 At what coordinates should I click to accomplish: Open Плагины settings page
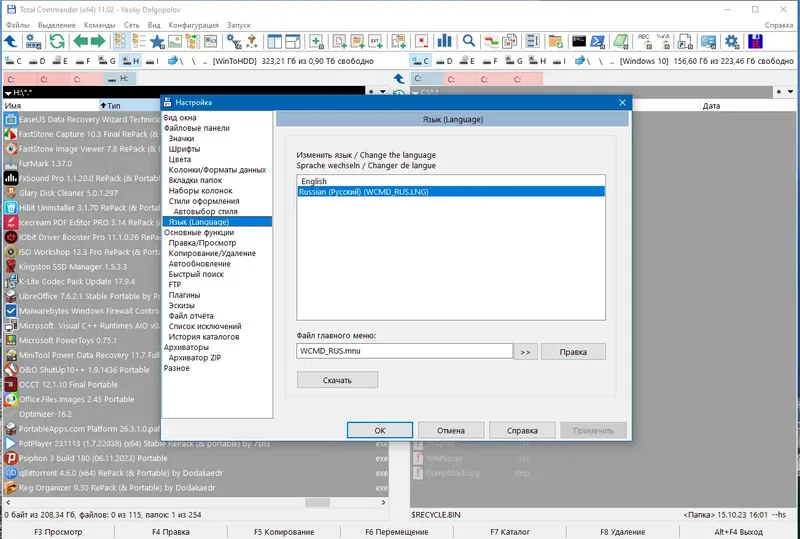(x=184, y=295)
